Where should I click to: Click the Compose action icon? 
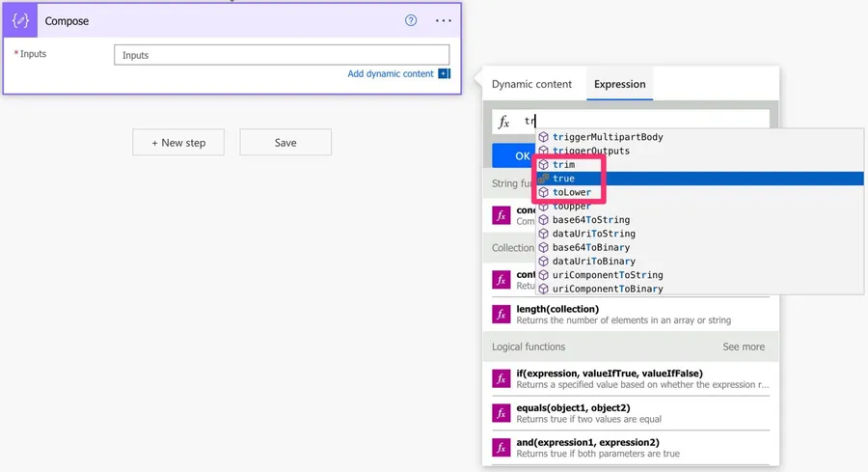coord(20,20)
